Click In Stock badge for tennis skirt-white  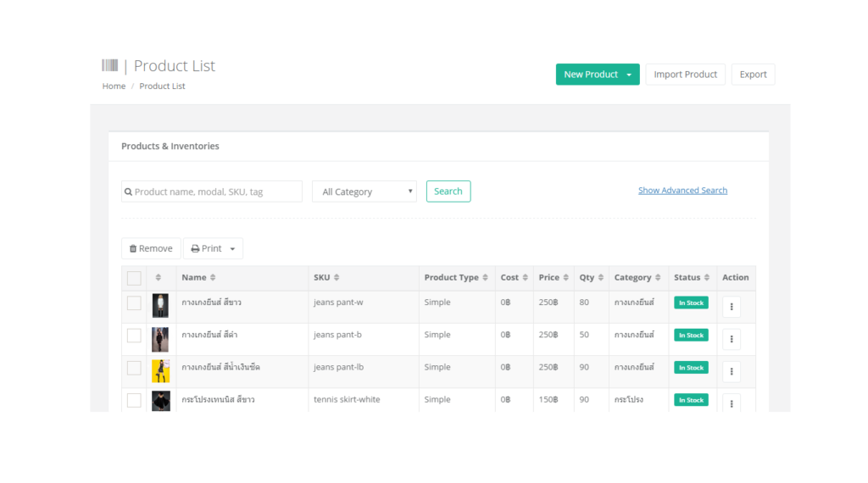(691, 400)
